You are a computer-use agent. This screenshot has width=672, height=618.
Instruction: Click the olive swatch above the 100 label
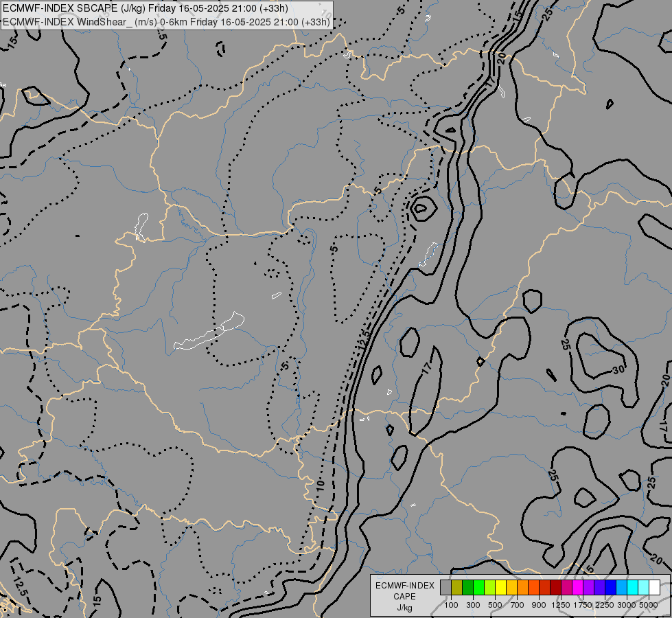coord(457,587)
